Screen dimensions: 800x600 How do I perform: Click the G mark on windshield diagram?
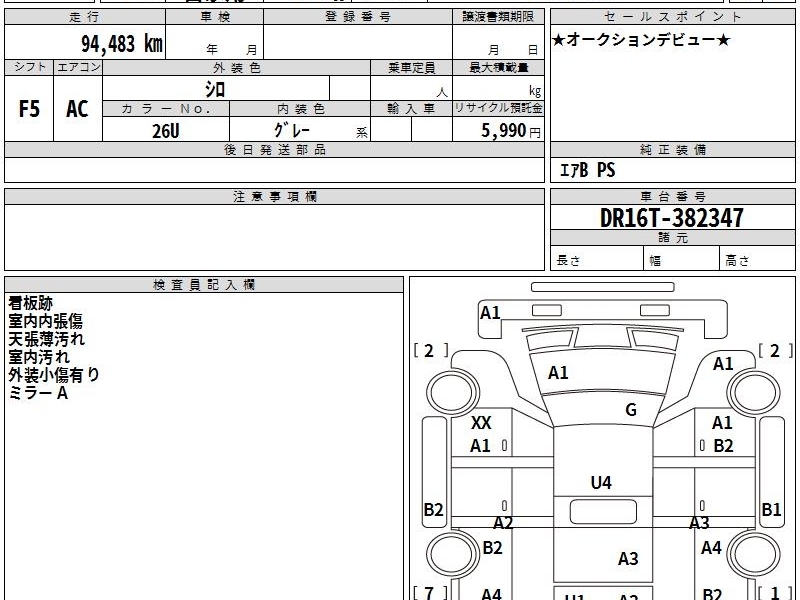[x=631, y=410]
